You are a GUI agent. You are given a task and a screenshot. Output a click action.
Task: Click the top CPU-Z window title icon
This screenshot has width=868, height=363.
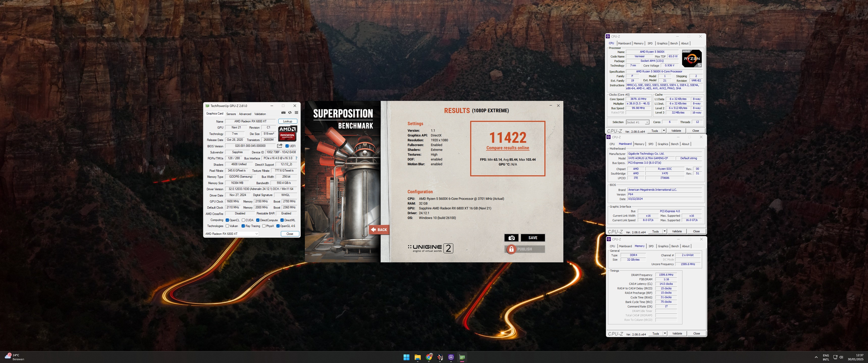tap(608, 36)
